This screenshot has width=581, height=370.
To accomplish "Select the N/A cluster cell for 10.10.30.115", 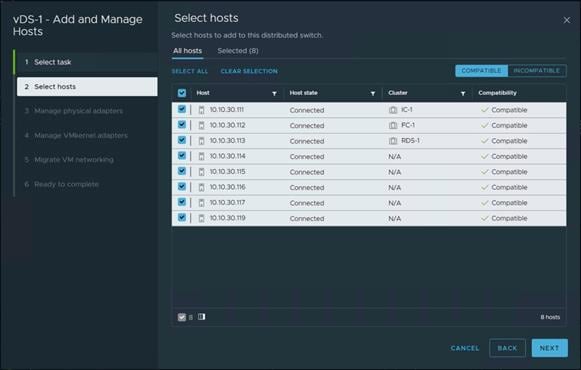I will [395, 172].
